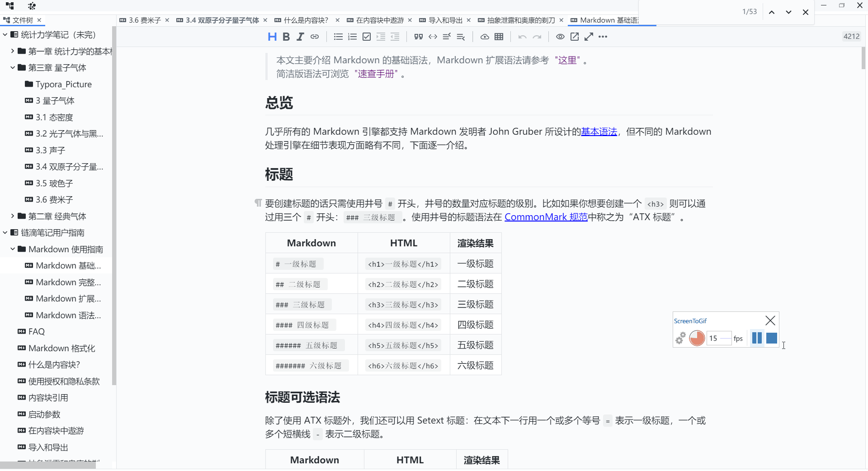
Task: Follow the 这里 link in intro
Action: (x=567, y=60)
